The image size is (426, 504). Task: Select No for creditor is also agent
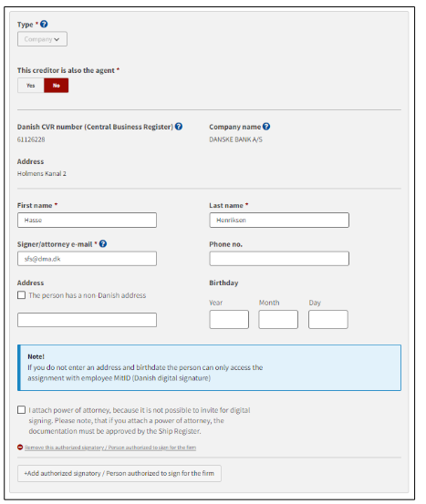57,86
